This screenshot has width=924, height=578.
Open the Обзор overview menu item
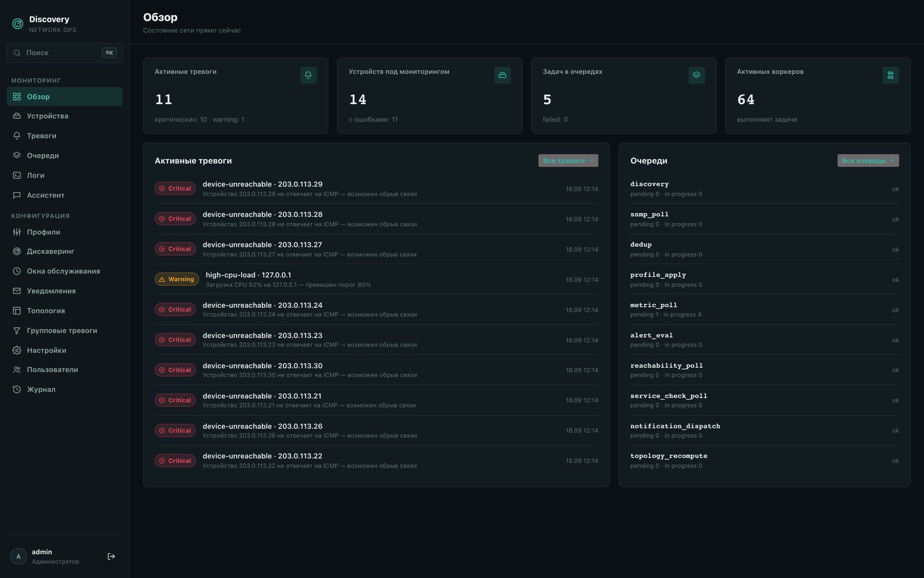(x=65, y=97)
